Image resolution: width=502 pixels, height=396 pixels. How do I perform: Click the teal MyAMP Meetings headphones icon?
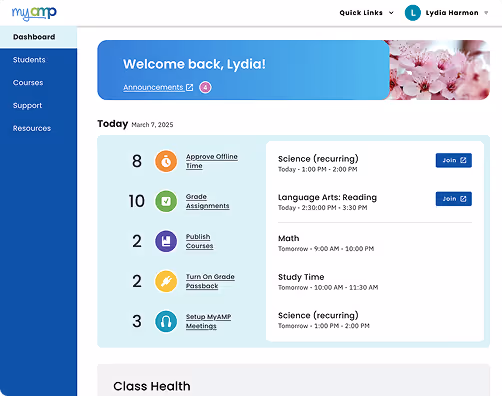(166, 321)
